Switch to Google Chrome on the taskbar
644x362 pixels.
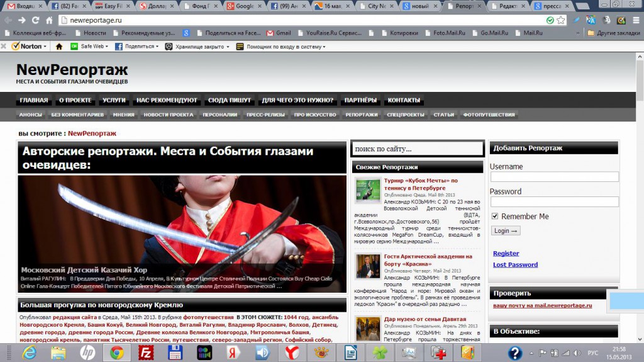pos(116,353)
